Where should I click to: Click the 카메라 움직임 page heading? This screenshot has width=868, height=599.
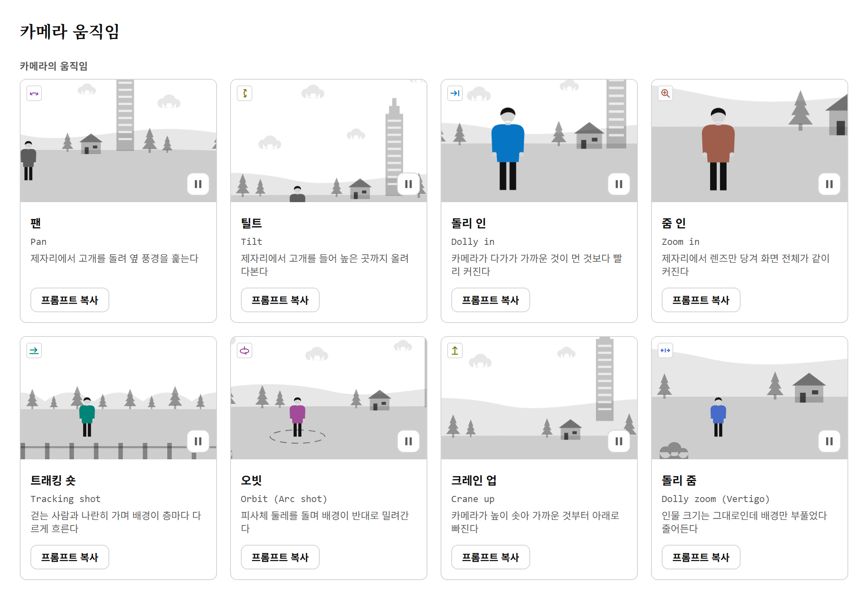[70, 32]
